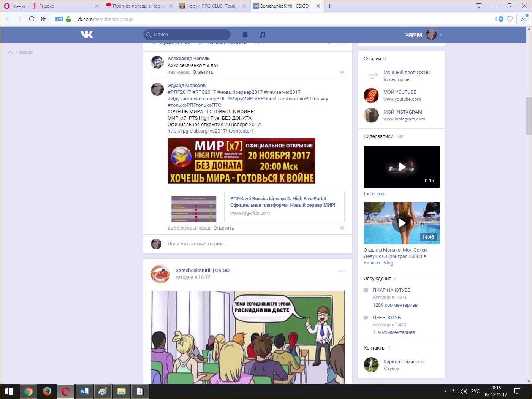Open the Windows Start menu
The width and height of the screenshot is (532, 399).
point(9,391)
